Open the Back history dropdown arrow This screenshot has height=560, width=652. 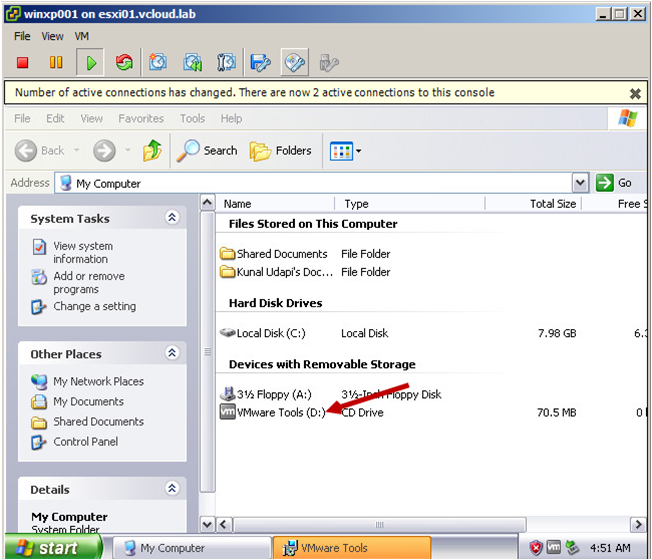click(x=77, y=150)
